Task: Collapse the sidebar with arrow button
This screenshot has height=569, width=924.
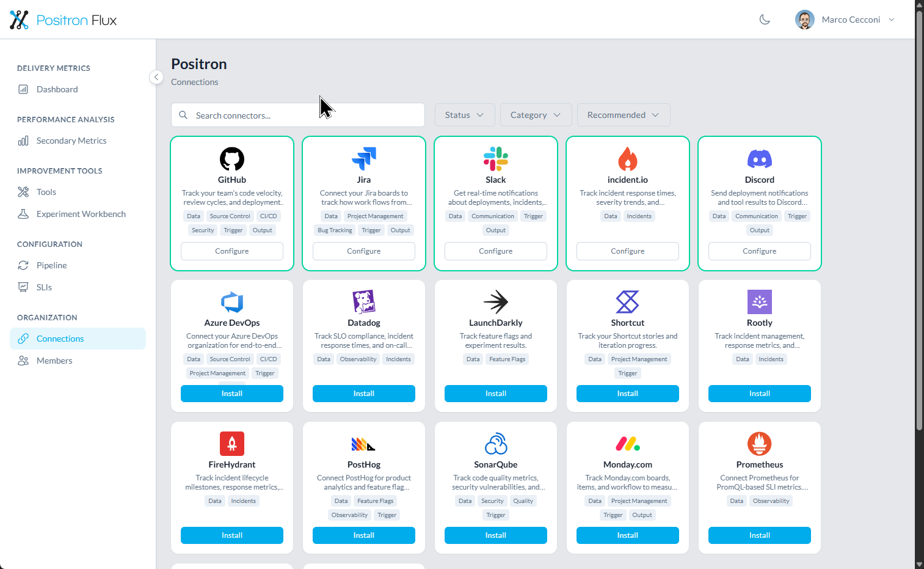Action: pyautogui.click(x=156, y=77)
